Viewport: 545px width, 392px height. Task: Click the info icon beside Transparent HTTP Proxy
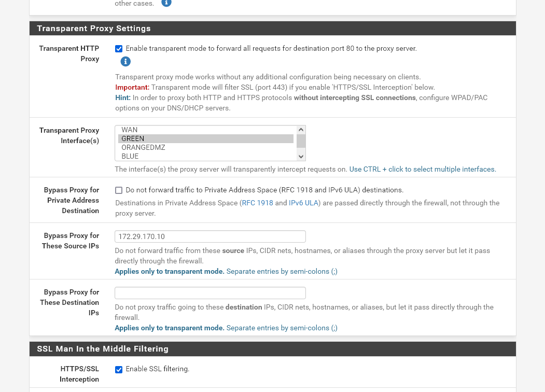[125, 61]
